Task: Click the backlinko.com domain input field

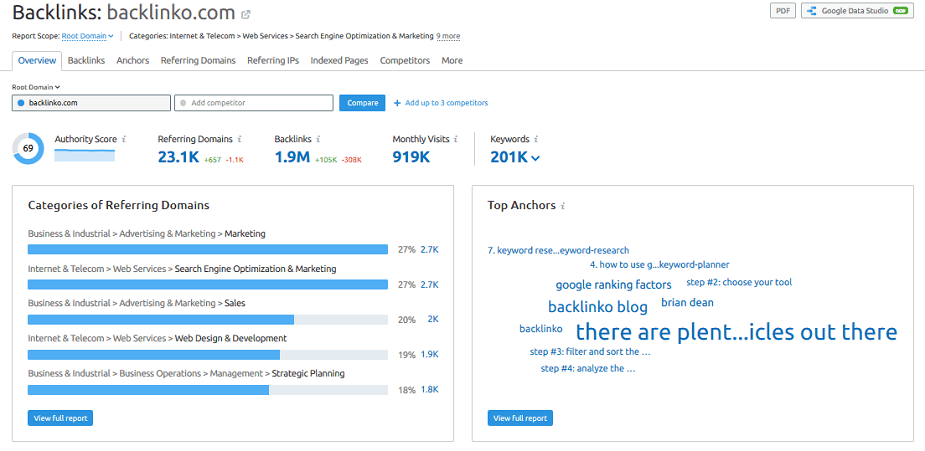Action: pos(91,103)
